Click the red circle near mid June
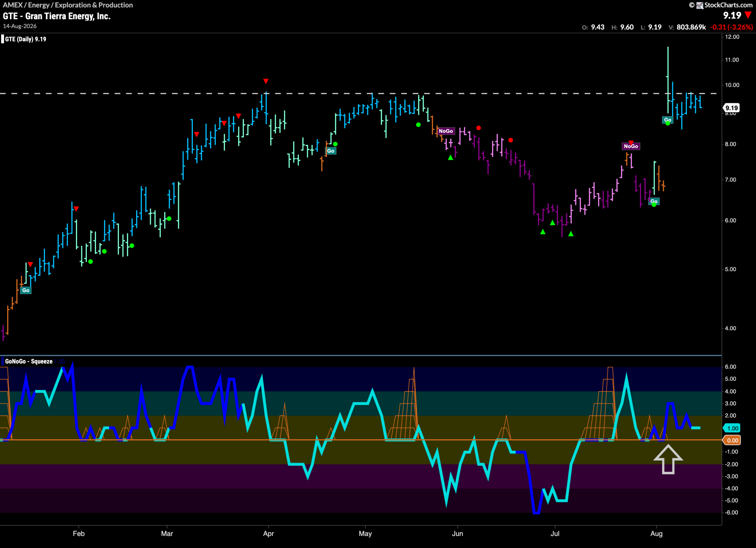The width and height of the screenshot is (756, 548). [x=511, y=140]
